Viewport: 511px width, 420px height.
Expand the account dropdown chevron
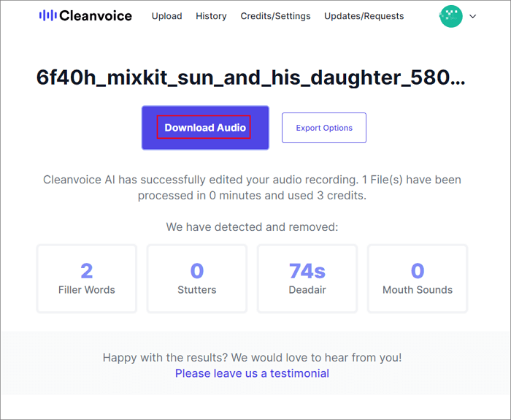click(472, 16)
